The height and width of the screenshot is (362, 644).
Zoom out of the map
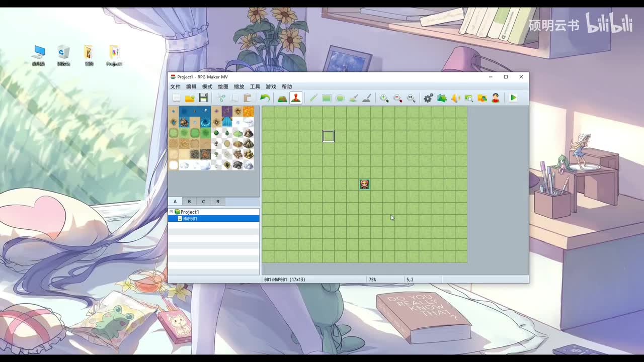click(397, 98)
